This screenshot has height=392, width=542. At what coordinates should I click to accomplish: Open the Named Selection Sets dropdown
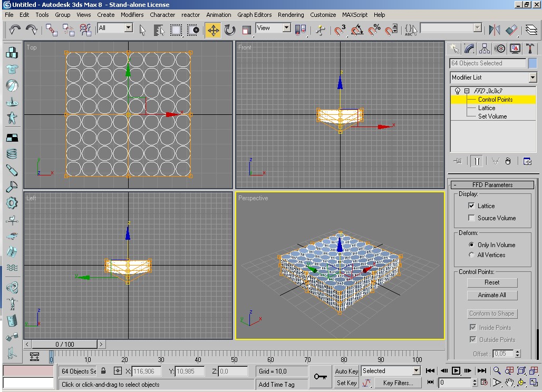[477, 27]
